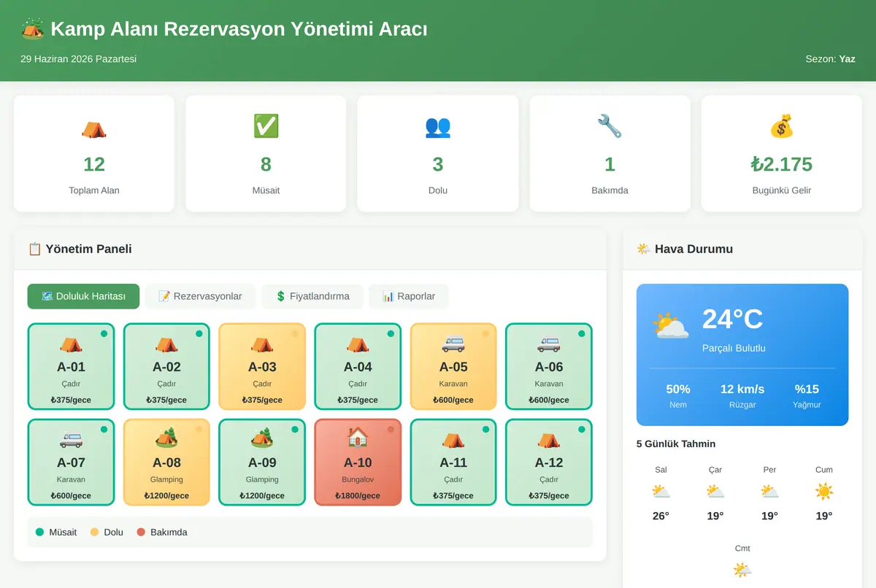Click the 3 Dolu count

(x=438, y=164)
